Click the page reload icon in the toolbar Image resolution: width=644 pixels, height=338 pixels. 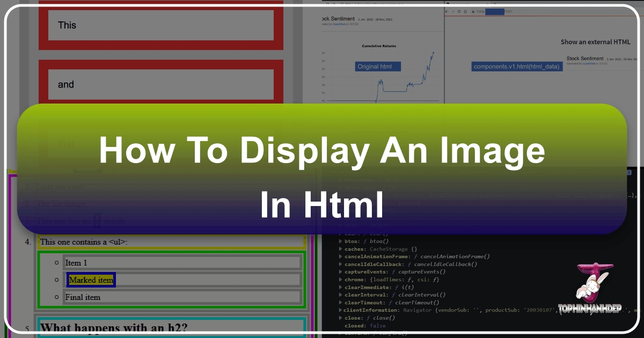tap(459, 11)
